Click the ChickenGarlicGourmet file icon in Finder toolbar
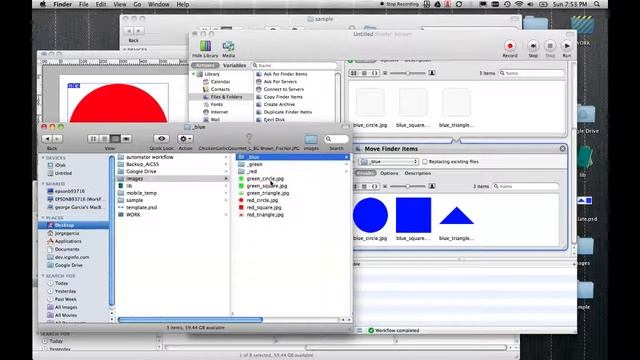This screenshot has width=640, height=360. (249, 138)
